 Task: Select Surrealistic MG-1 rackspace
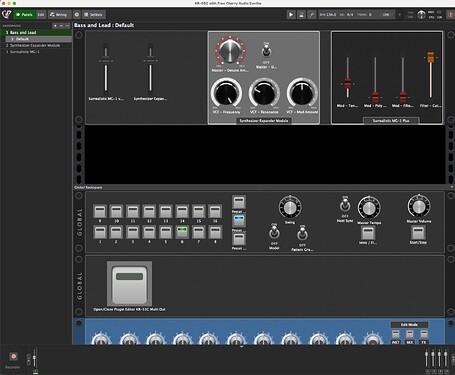point(36,52)
